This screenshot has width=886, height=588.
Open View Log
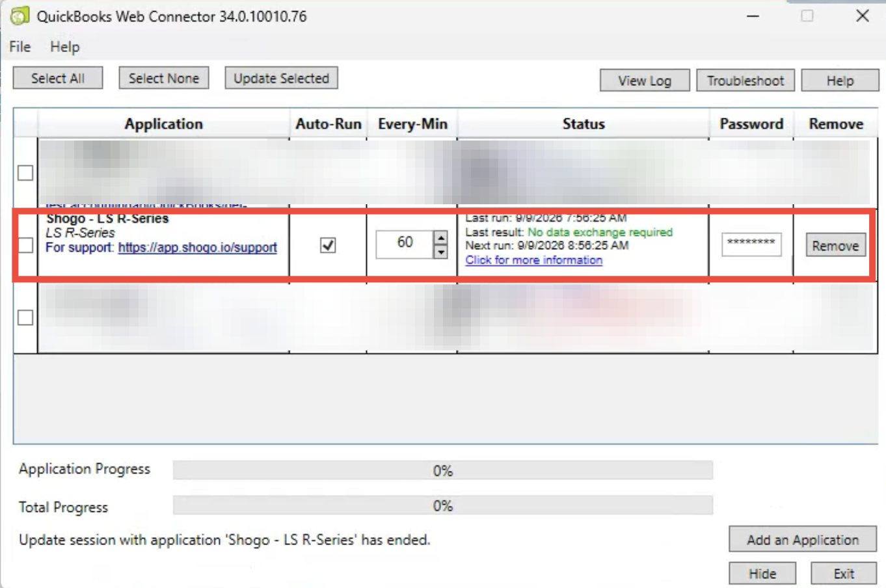coord(645,81)
